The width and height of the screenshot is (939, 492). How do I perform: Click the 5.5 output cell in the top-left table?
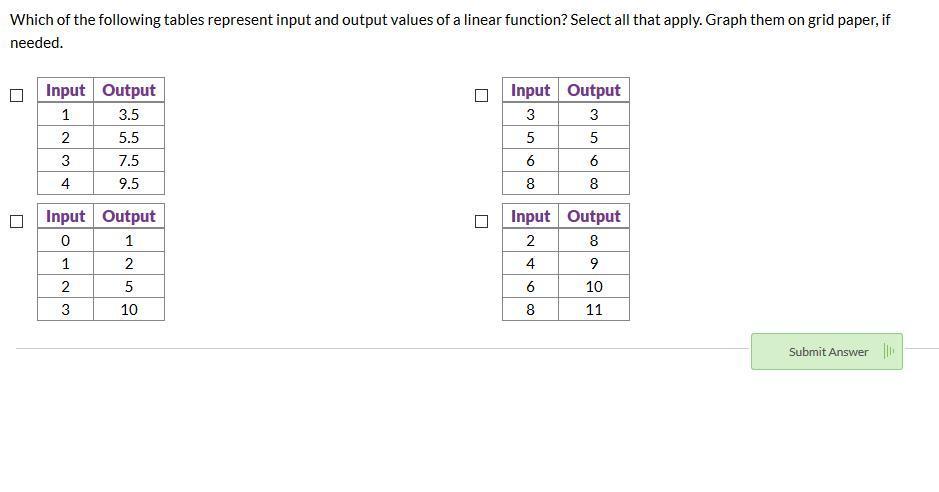129,138
